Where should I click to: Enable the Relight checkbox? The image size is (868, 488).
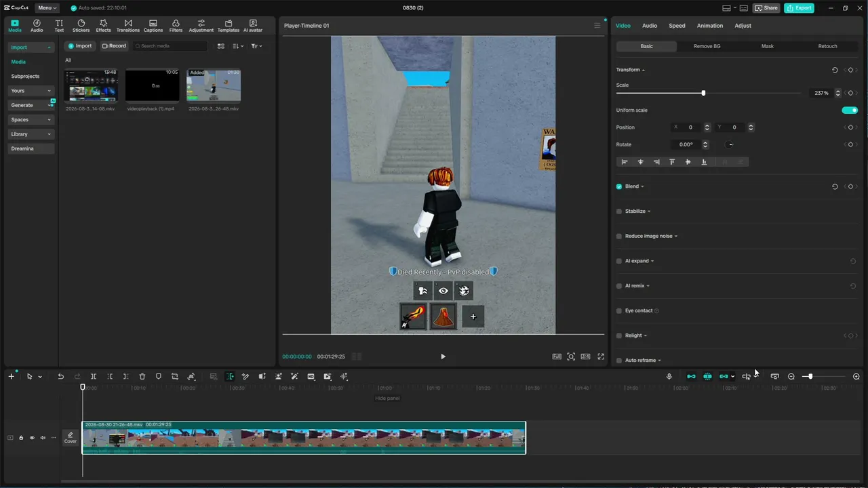pyautogui.click(x=619, y=335)
